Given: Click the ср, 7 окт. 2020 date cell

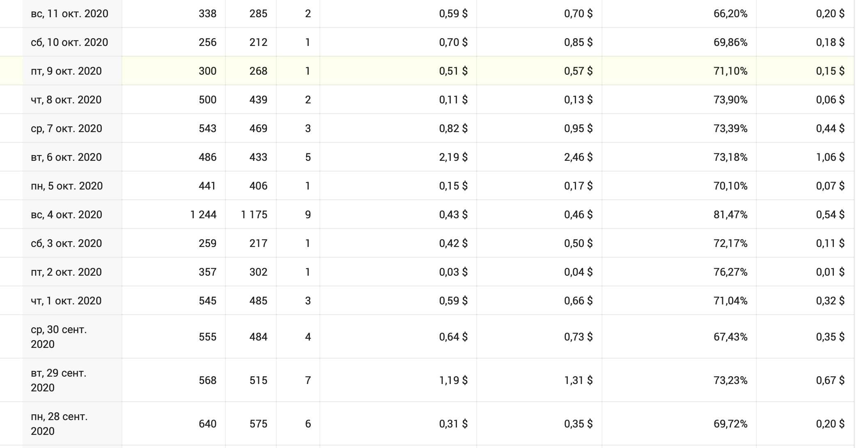Looking at the screenshot, I should (x=67, y=128).
